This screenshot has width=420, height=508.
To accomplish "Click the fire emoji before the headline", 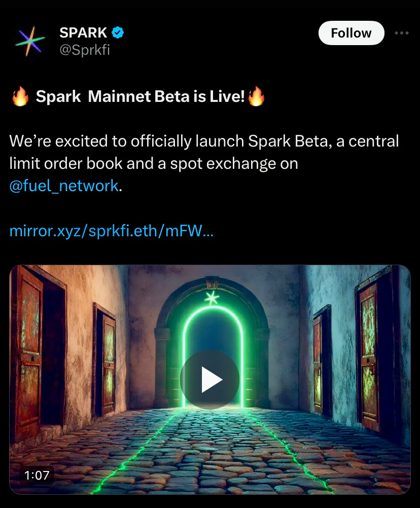I will tap(20, 96).
